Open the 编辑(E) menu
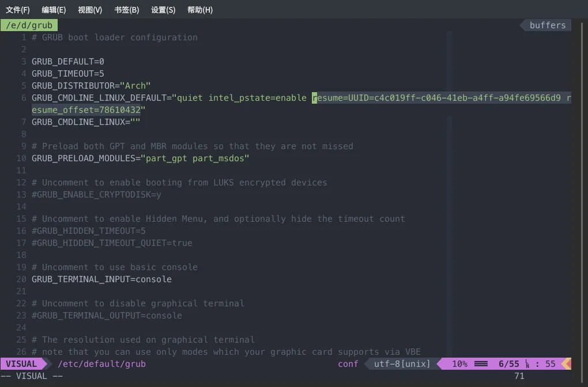 pyautogui.click(x=54, y=10)
